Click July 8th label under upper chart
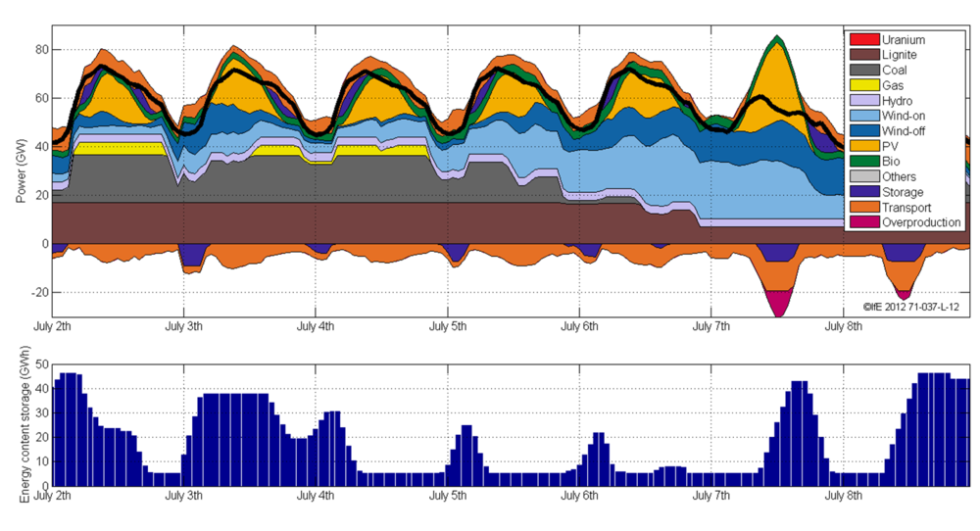980x531 pixels. click(843, 326)
